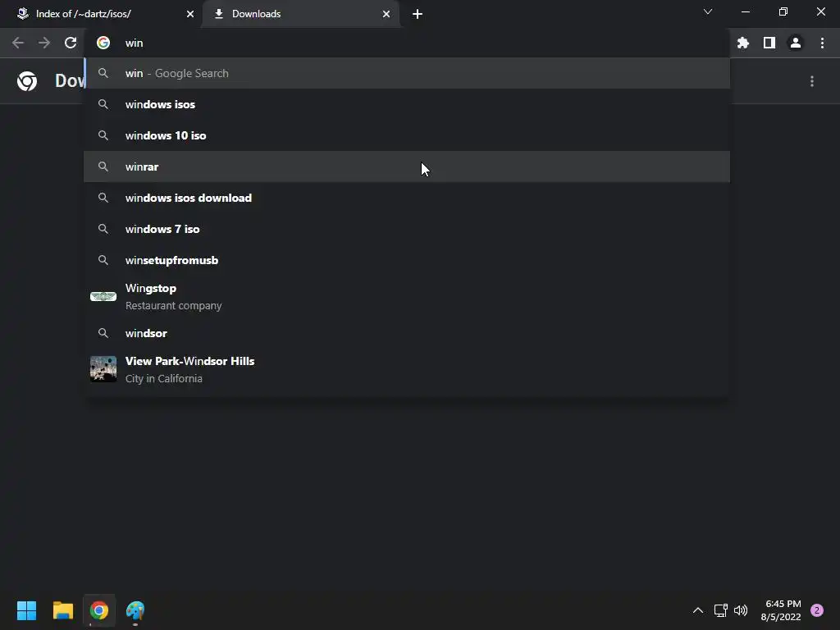
Task: Click the View Park-Windsor Hills photo thumbnail
Action: coord(103,369)
